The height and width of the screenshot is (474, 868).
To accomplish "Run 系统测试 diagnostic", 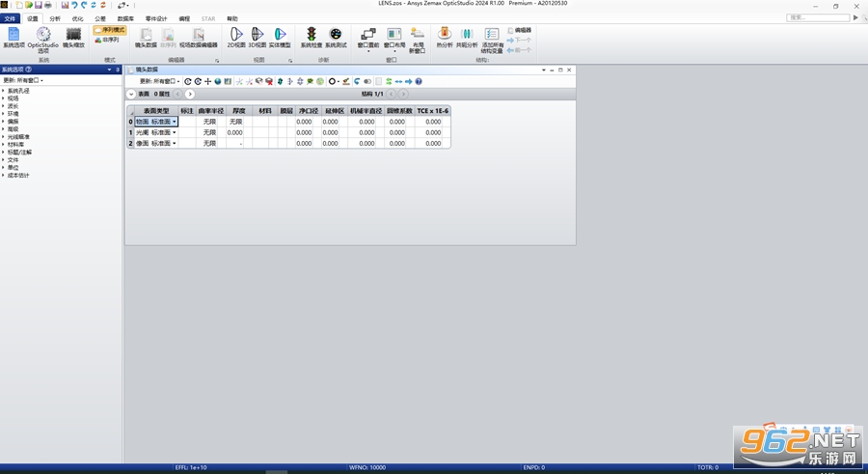I will coord(336,38).
